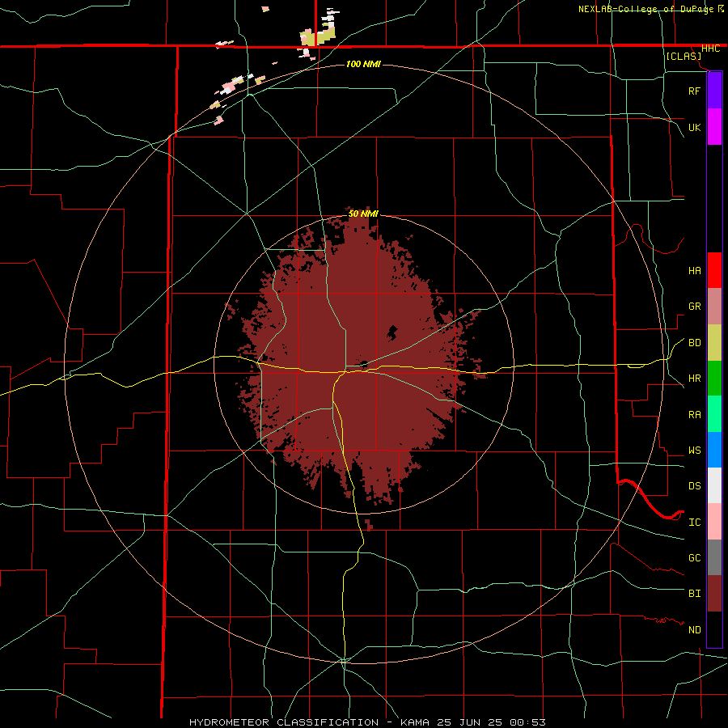Screen dimensions: 728x728
Task: Click the UK magenta legend swatch
Action: [x=714, y=127]
